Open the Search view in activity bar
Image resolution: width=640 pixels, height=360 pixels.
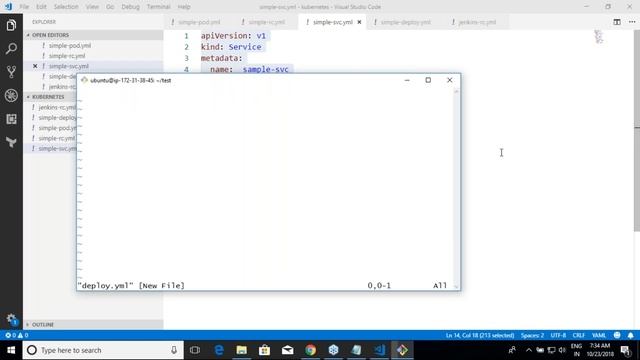[11, 49]
